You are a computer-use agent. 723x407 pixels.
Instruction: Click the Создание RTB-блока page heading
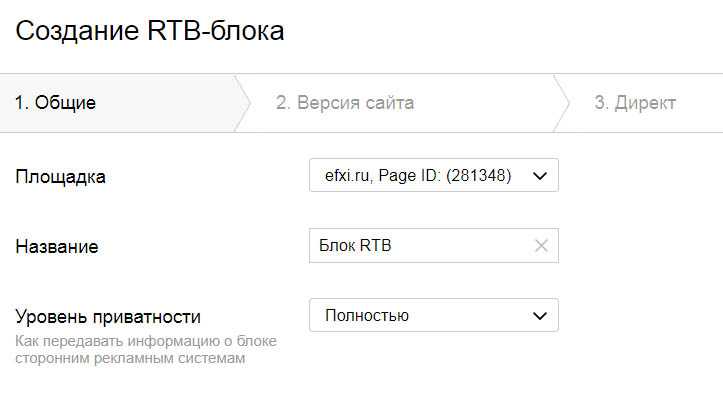(x=150, y=31)
